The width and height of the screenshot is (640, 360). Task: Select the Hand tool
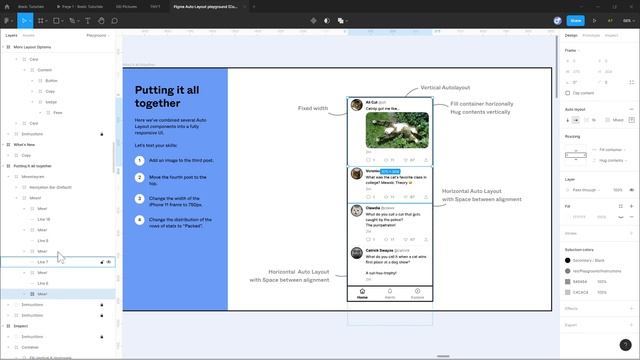[x=101, y=20]
